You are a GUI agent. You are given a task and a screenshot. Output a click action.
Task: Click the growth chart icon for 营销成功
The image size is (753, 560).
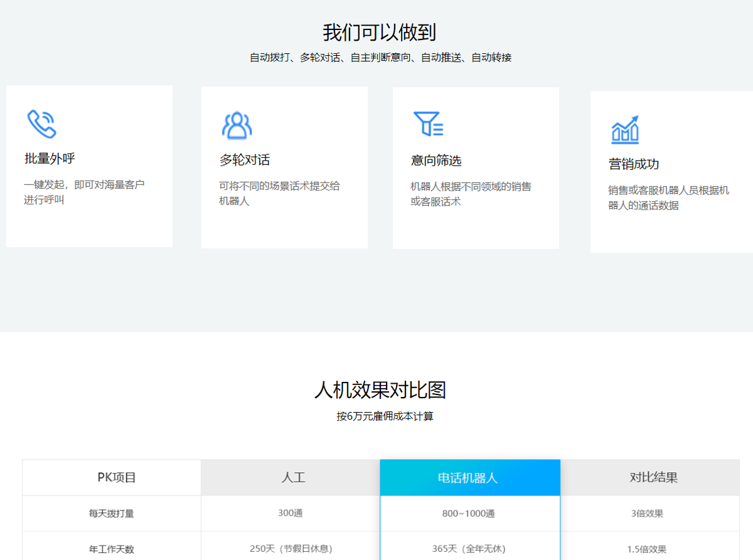625,130
